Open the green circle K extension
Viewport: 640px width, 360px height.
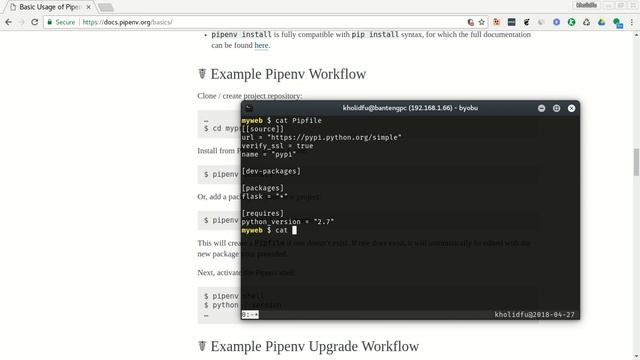coord(571,22)
